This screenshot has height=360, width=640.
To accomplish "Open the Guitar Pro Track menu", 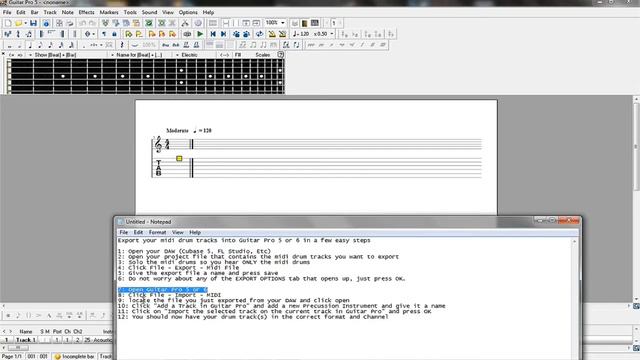I will click(x=50, y=12).
